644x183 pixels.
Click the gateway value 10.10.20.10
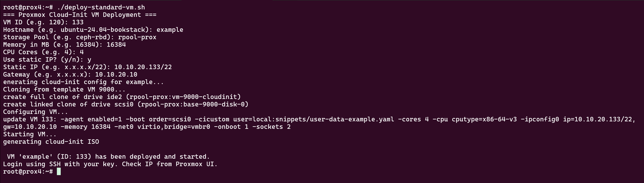coord(116,75)
